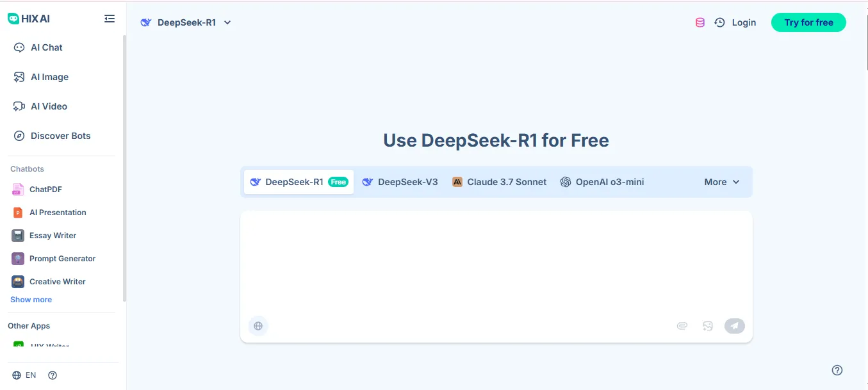The height and width of the screenshot is (390, 868).
Task: Click the ChatPDF pink file icon
Action: (x=18, y=190)
